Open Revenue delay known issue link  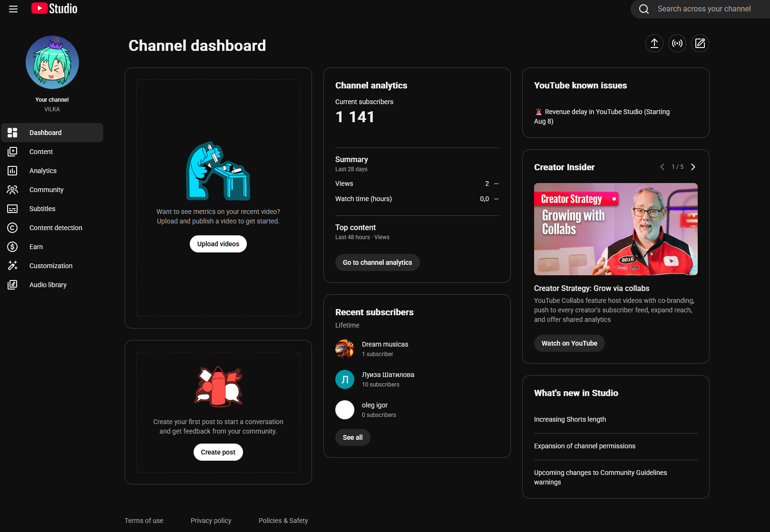602,116
